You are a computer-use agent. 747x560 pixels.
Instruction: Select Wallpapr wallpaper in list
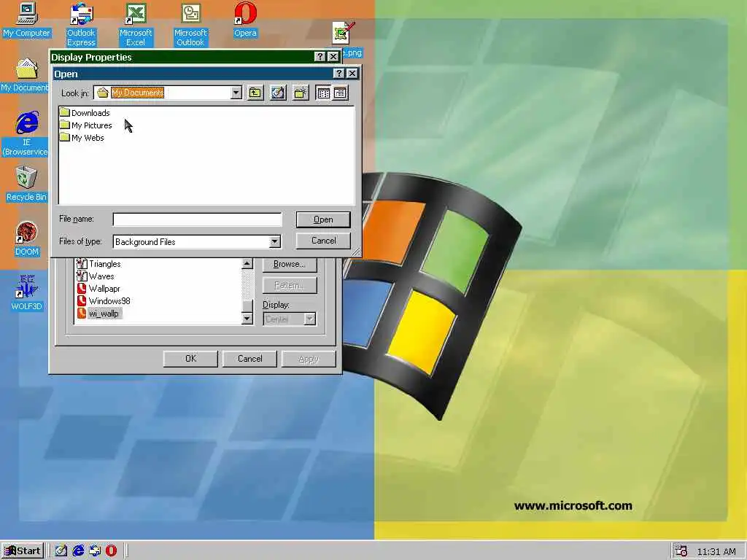pyautogui.click(x=98, y=289)
